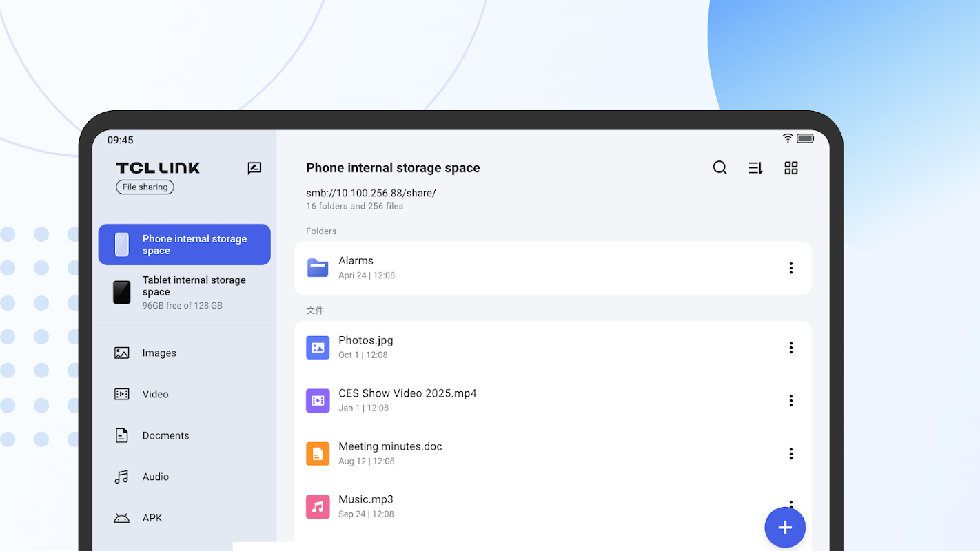Click the smb://10.100.256.88/share/ path
Viewport: 980px width, 551px height.
pos(371,193)
